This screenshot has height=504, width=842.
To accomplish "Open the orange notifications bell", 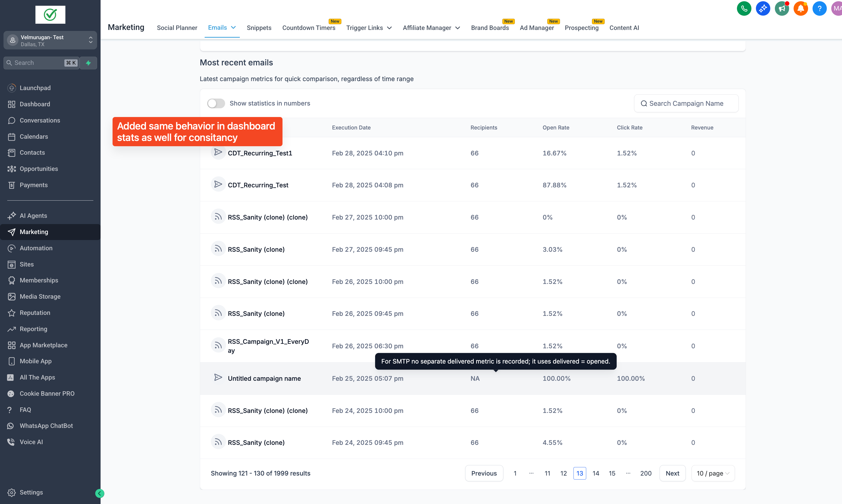I will (x=800, y=8).
